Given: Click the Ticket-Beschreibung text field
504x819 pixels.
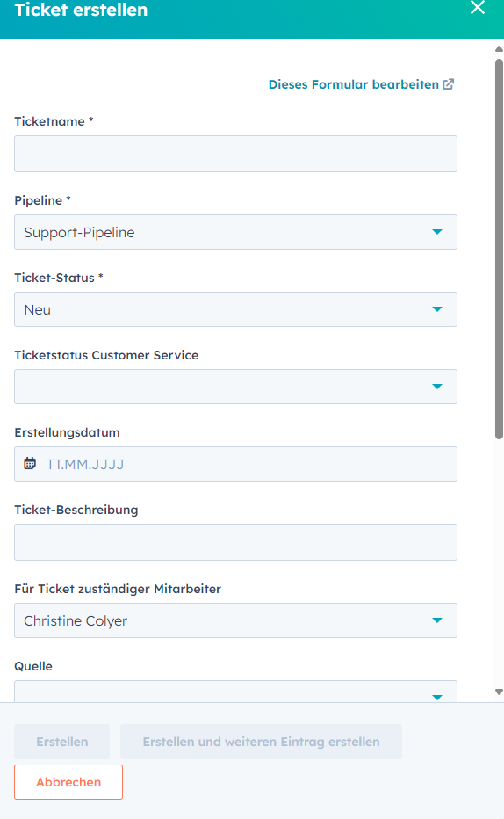Looking at the screenshot, I should pos(236,542).
